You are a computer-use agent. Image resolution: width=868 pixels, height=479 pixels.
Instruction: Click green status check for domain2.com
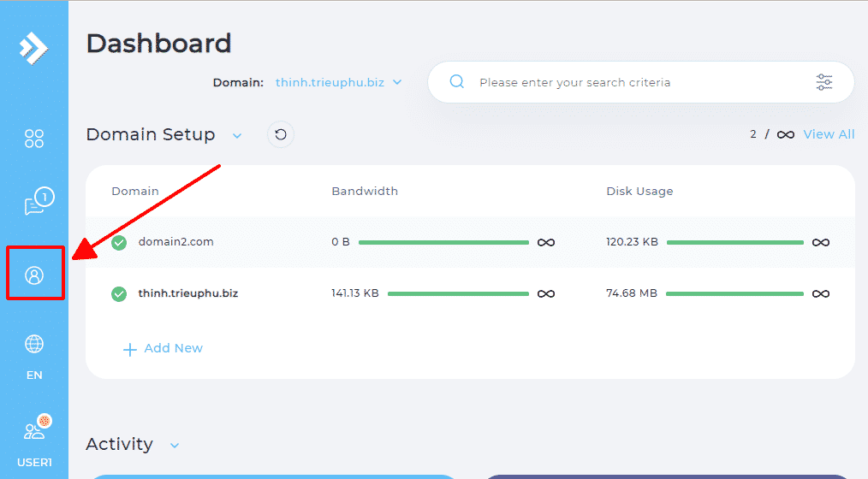[x=119, y=242]
